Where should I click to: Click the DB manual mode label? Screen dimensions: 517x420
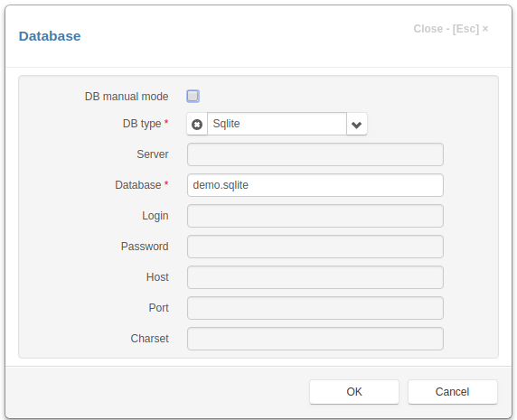click(x=127, y=97)
